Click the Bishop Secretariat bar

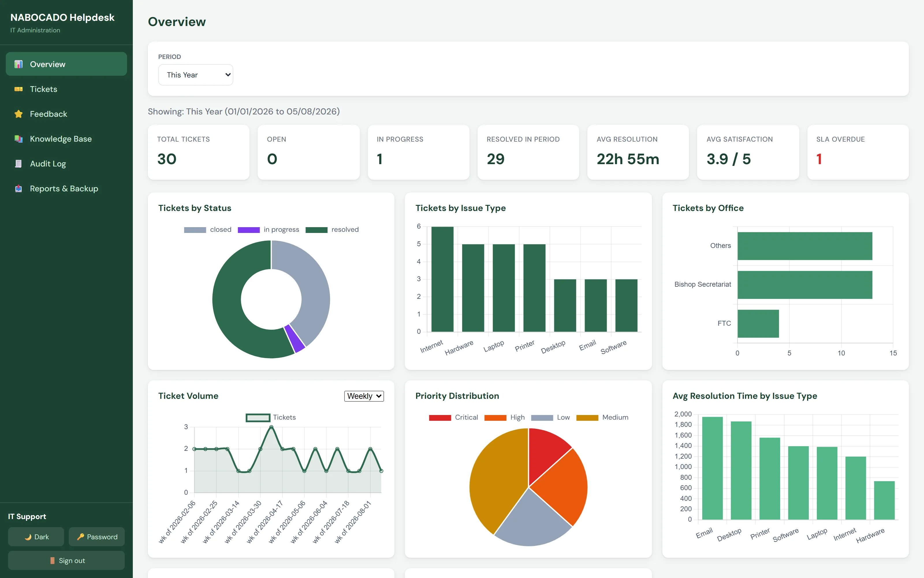[805, 285]
